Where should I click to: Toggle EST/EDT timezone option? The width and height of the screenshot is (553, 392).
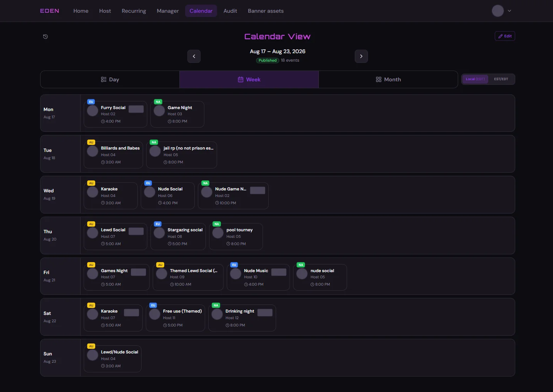pos(501,79)
